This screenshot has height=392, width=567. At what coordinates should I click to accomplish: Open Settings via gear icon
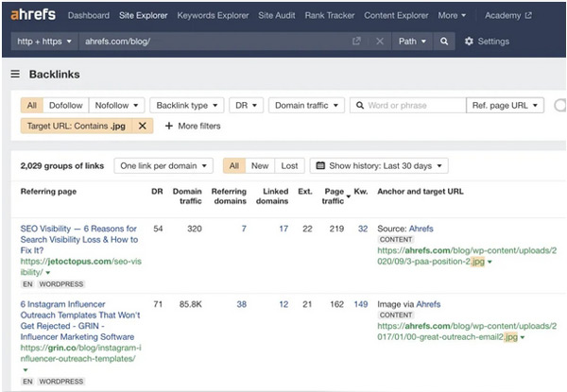[470, 42]
